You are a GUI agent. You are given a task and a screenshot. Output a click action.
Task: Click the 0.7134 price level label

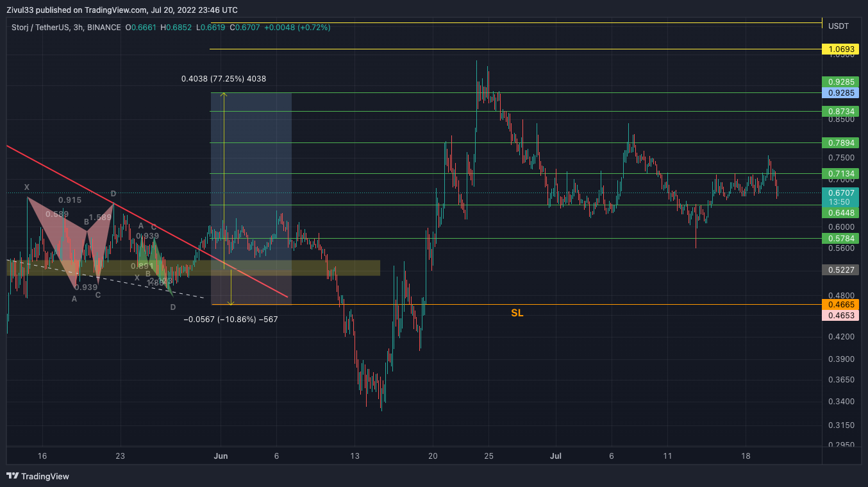[x=840, y=174]
